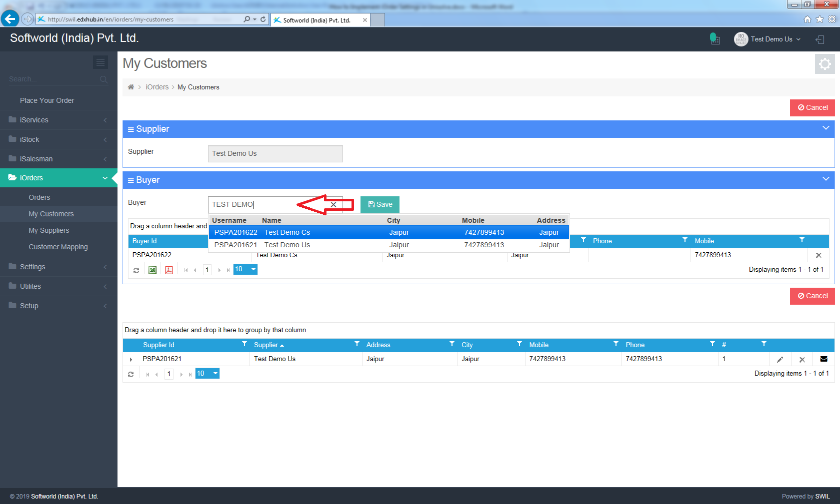This screenshot has width=840, height=504.
Task: Open Test Demo Us user menu
Action: 767,39
